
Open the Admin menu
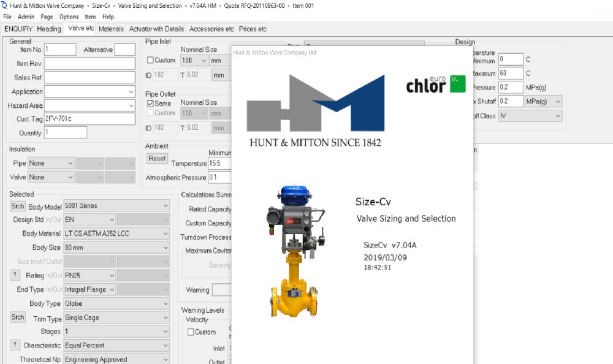pyautogui.click(x=26, y=17)
